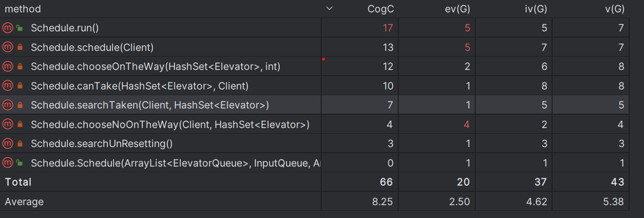The image size is (644, 218).
Task: Sort by the ev(G) column header
Action: (458, 9)
